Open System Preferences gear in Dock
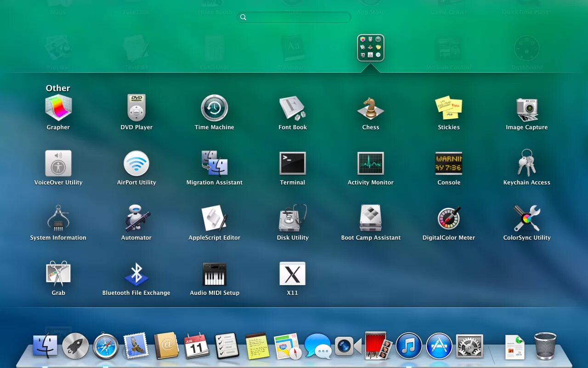588x368 pixels. point(469,346)
